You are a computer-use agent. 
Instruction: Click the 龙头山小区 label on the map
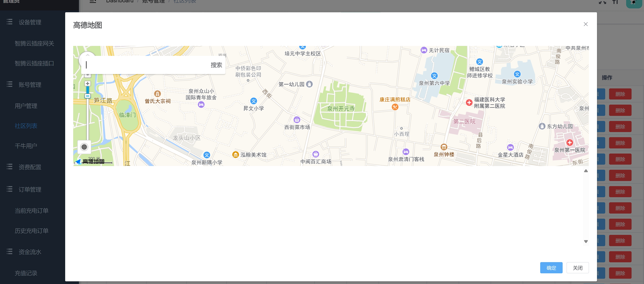[186, 138]
